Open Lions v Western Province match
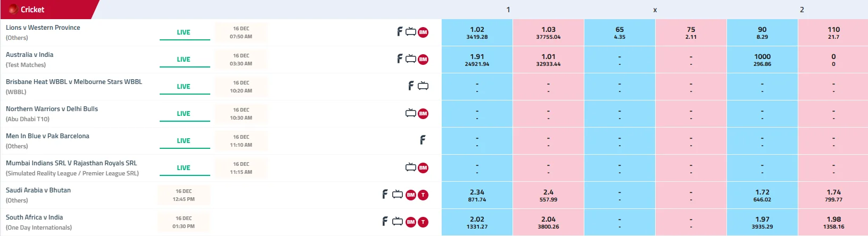868x236 pixels. 43,28
